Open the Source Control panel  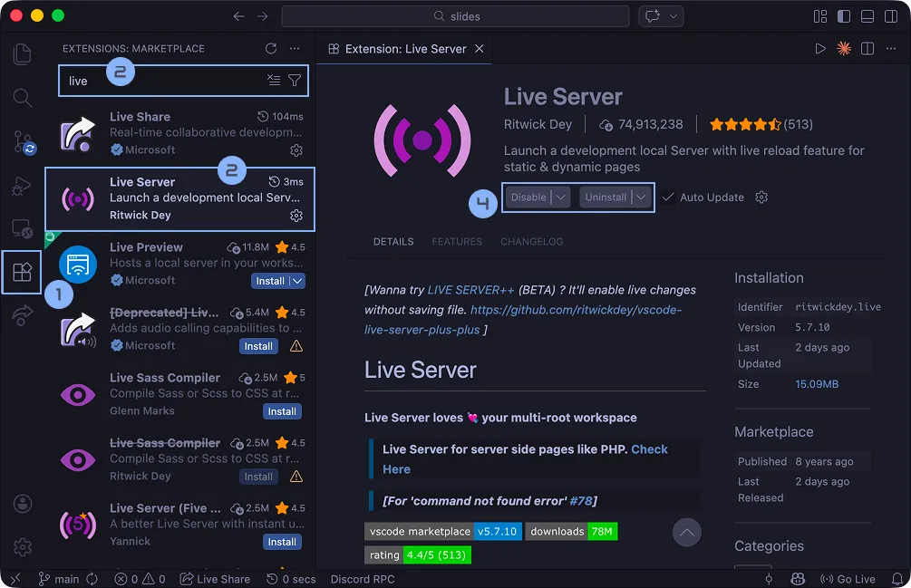click(x=23, y=141)
